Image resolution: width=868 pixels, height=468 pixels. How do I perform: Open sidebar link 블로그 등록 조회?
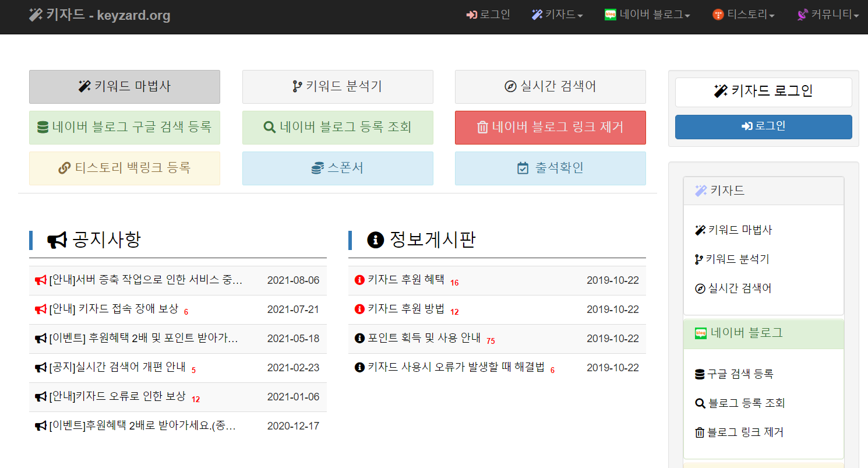(x=740, y=403)
